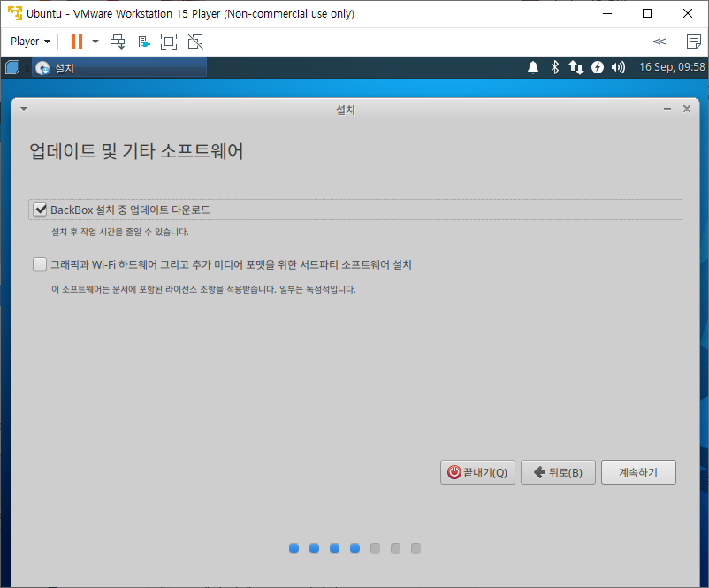The image size is (709, 588).
Task: Select the 설치 taskbar window button
Action: point(119,67)
